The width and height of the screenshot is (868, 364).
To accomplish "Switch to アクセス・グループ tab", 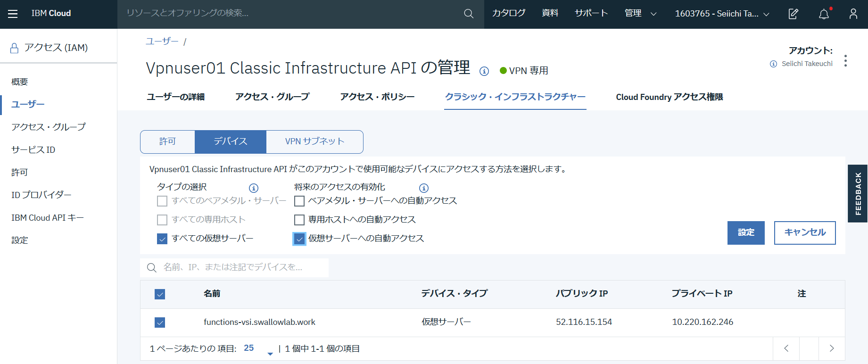I will coord(273,97).
